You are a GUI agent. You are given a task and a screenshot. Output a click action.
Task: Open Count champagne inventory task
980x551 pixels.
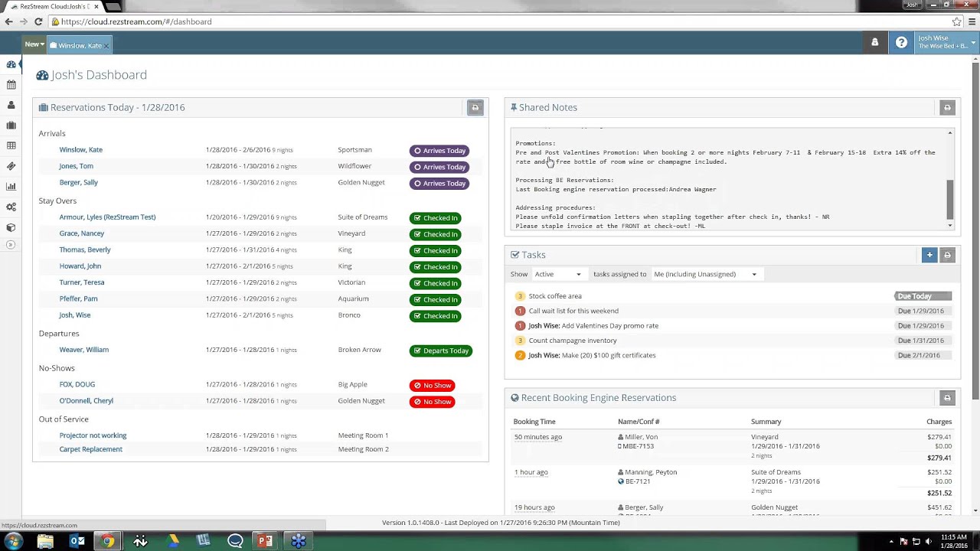pos(572,341)
